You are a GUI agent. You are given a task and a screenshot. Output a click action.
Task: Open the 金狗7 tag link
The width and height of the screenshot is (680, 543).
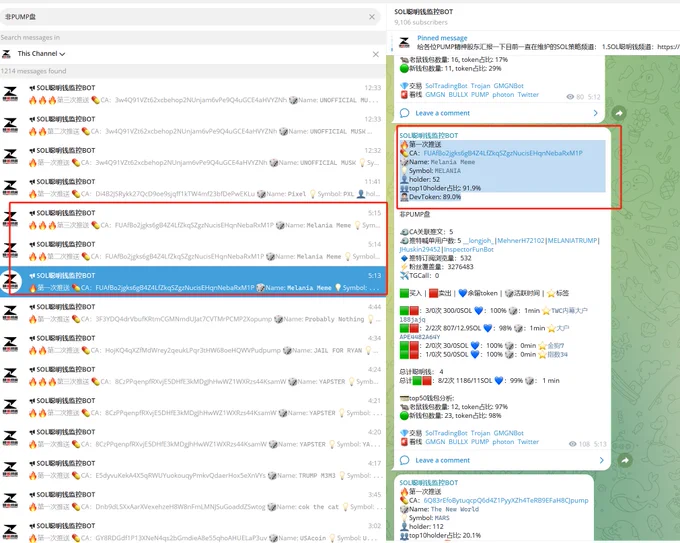556,346
